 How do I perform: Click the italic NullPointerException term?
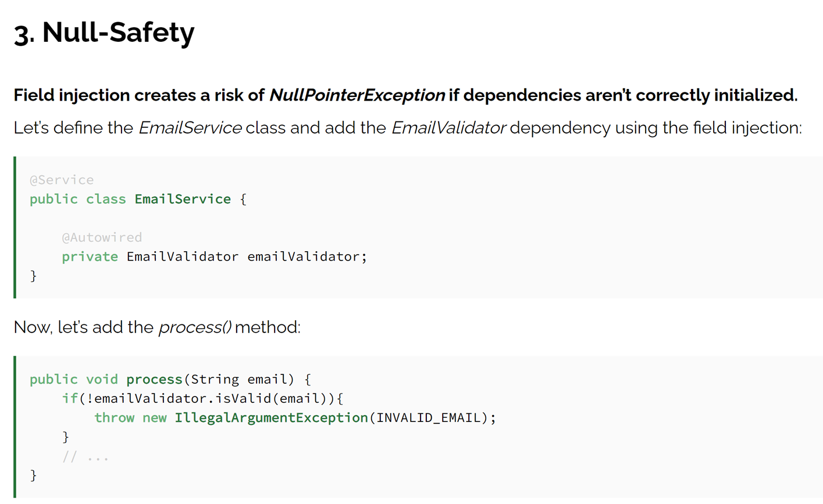click(x=357, y=95)
